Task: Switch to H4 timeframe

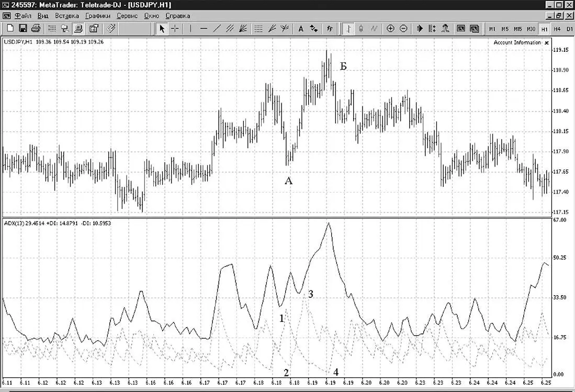Action: (557, 29)
